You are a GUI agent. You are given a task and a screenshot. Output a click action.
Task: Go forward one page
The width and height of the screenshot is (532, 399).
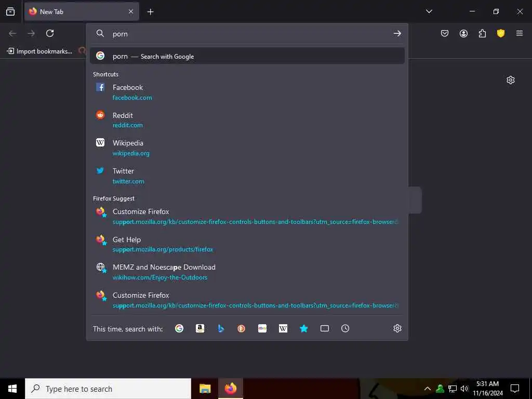pos(31,33)
